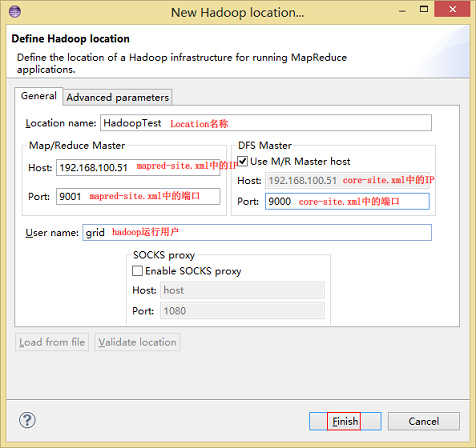Open the Advanced parameters tab
Screen dimensions: 476x448
click(x=118, y=97)
